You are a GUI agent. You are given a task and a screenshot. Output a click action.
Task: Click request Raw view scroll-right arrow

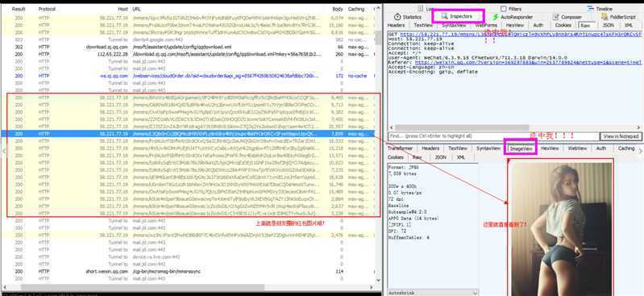tap(638, 127)
